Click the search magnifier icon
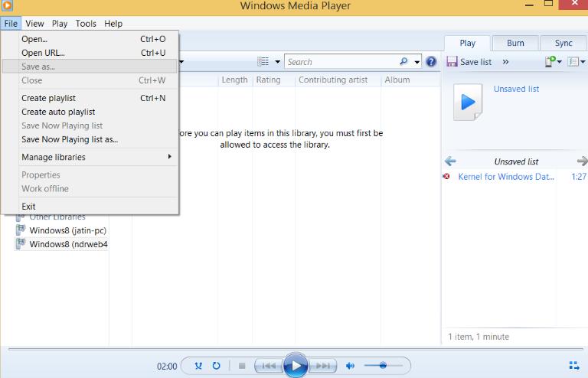Screen dimensions: 588x378 coord(404,61)
